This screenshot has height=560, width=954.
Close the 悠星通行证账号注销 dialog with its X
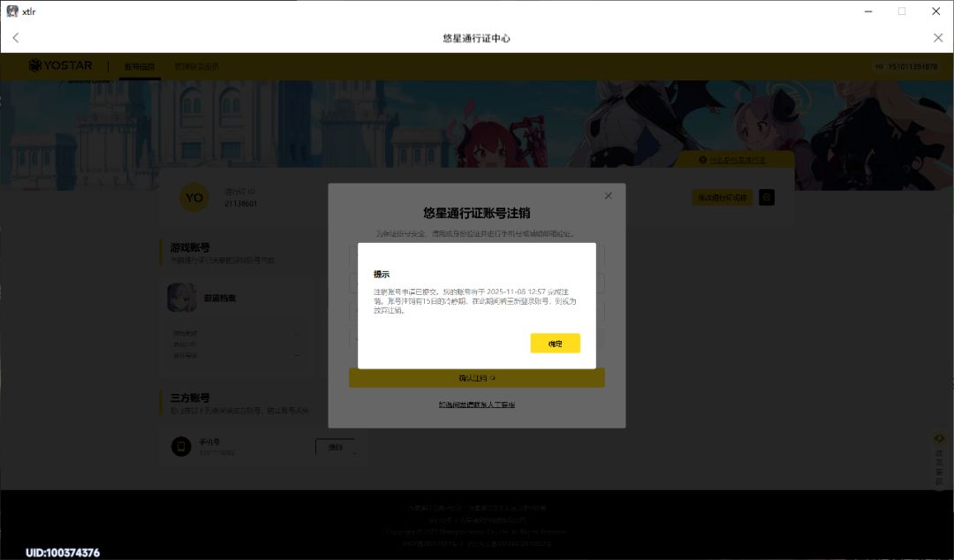608,195
